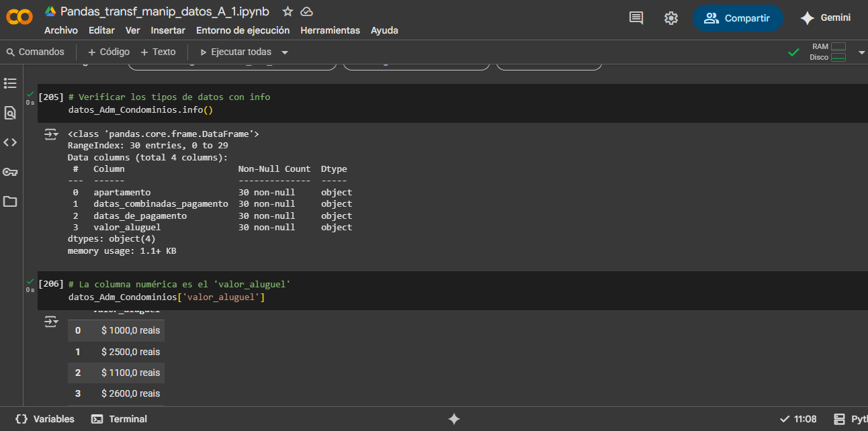
Task: Open Entorno de ejecución menu
Action: click(x=243, y=30)
